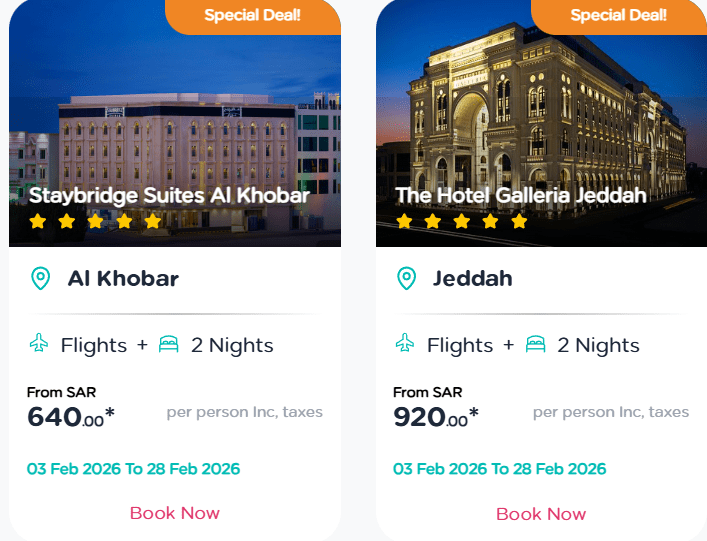Click location pin icon beside Al Khobar

coord(40,278)
